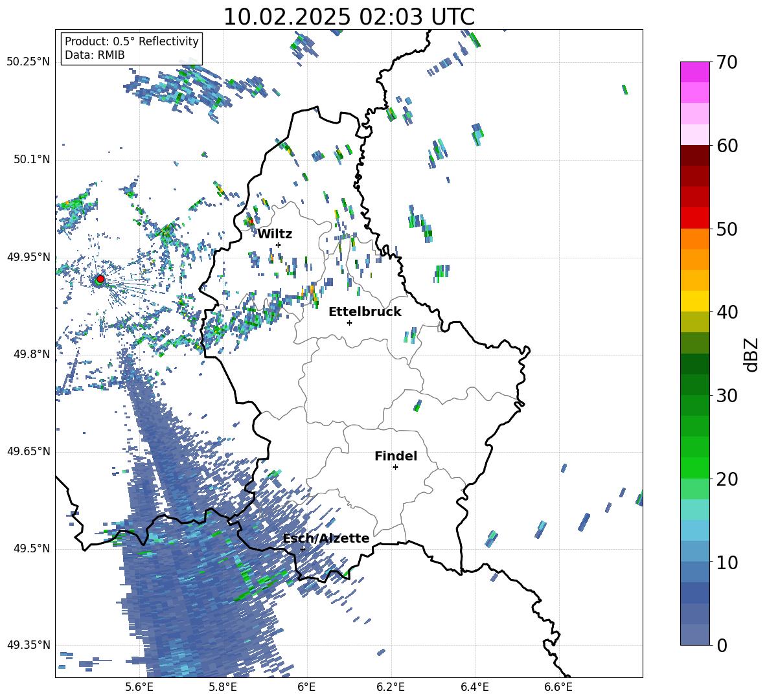Click the 6.4°E longitude label
The image size is (767, 700).
pyautogui.click(x=475, y=687)
